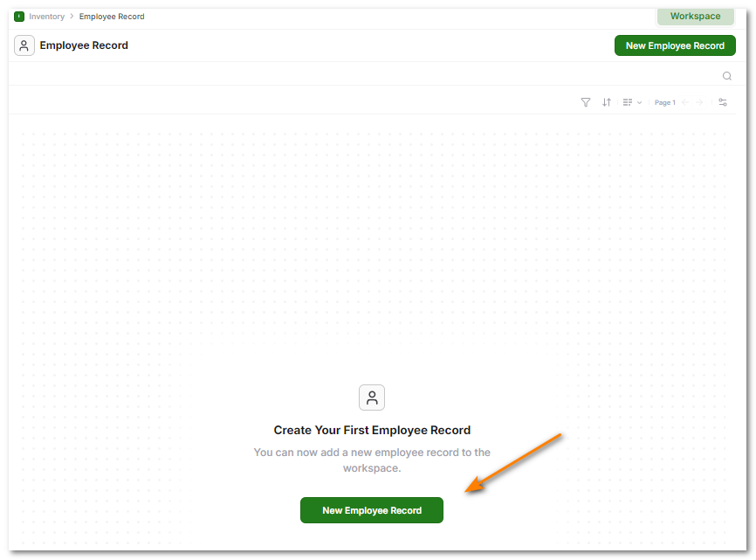The image size is (756, 560).
Task: Select the Employee Record breadcrumb entry
Action: click(x=111, y=16)
